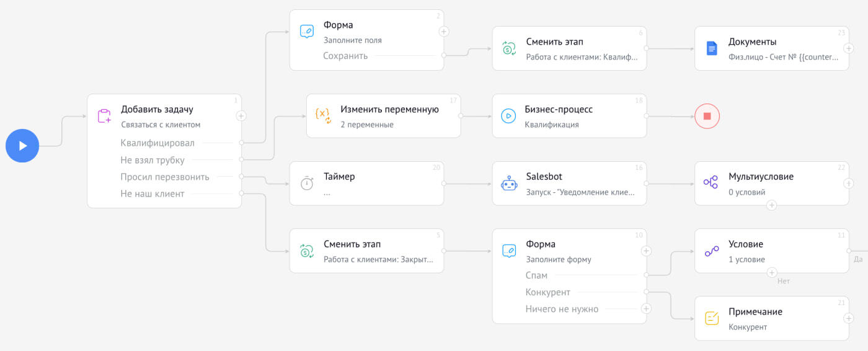Click plus button on Форма Заполните поля card
The image size is (868, 351).
[444, 31]
